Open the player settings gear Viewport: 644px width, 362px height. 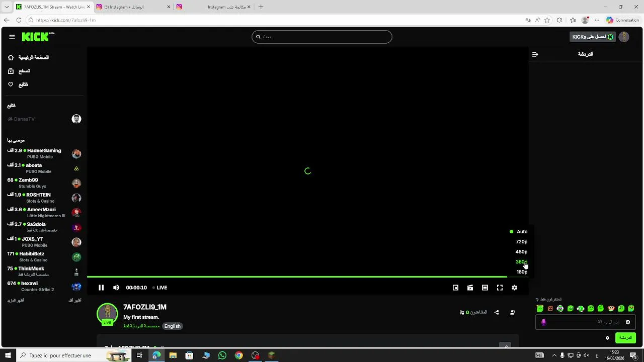514,288
